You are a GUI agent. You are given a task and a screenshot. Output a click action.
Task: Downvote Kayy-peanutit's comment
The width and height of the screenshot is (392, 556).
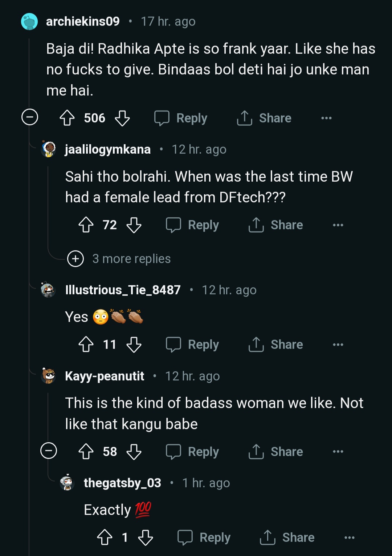(134, 452)
